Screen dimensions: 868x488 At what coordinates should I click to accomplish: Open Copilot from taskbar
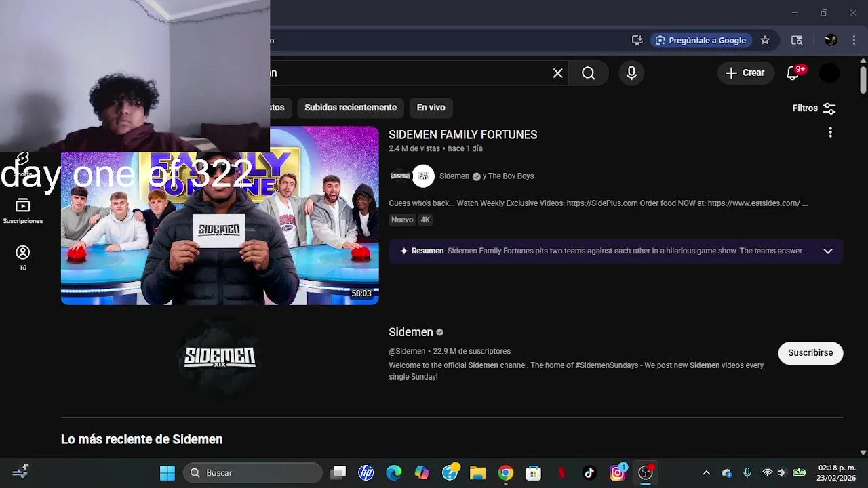click(422, 473)
